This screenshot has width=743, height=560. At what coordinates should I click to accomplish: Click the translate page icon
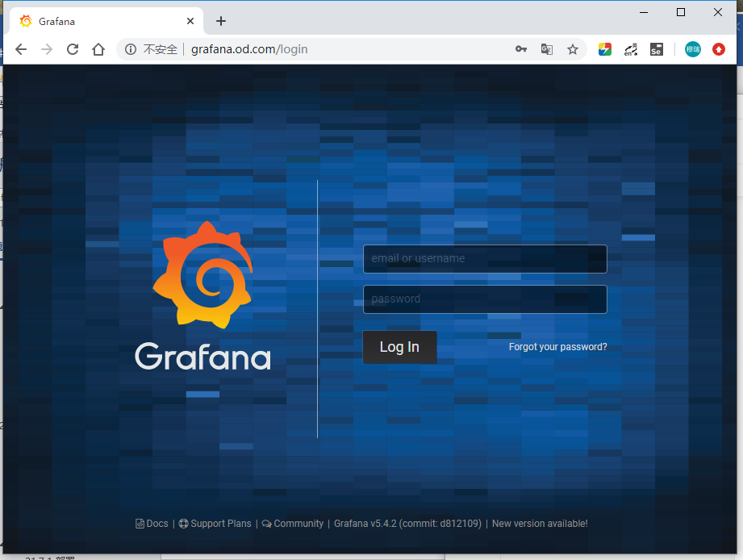pos(547,49)
